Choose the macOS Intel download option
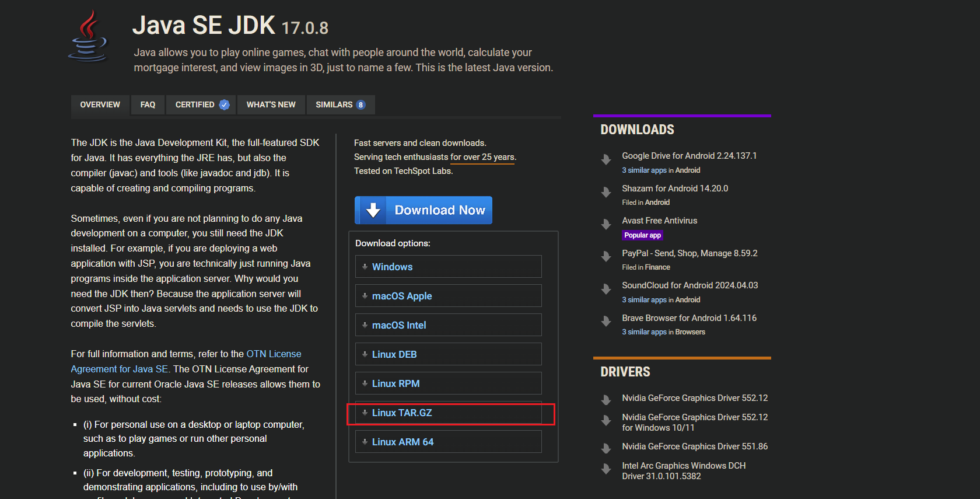Image resolution: width=980 pixels, height=499 pixels. pos(448,325)
